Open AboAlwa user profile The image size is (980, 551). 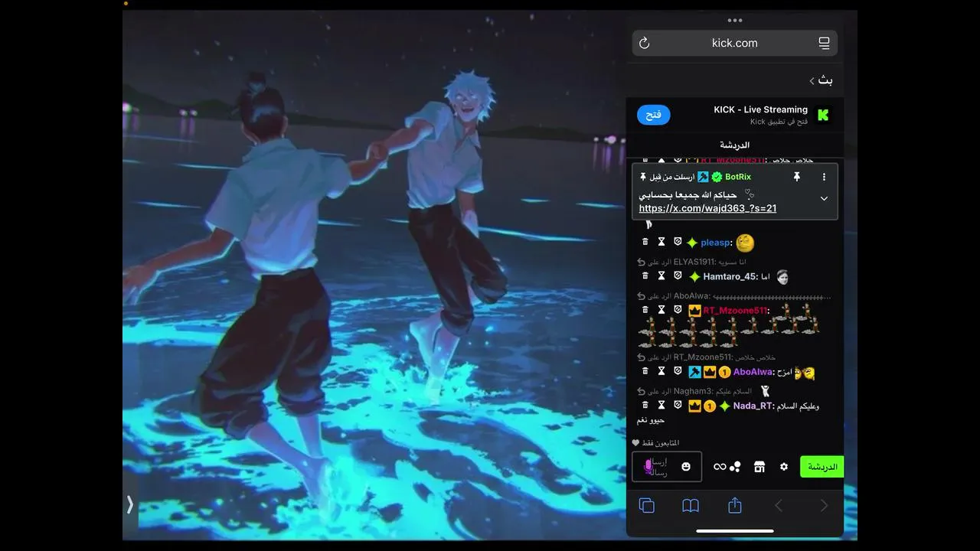coord(753,372)
